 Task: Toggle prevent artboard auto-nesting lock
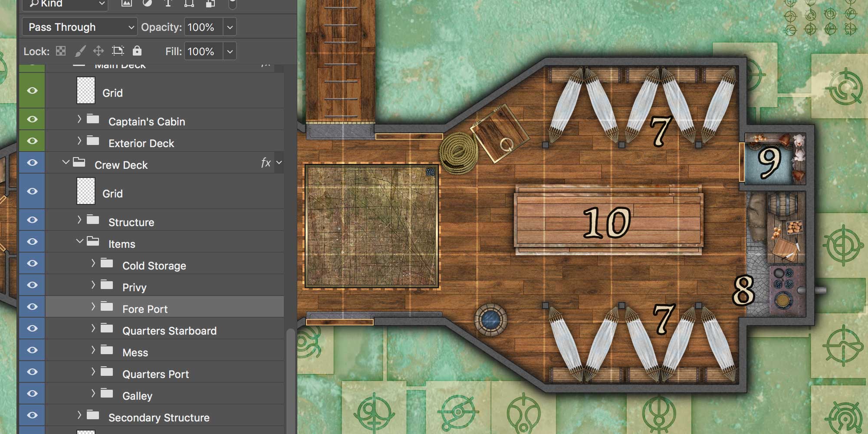pos(118,51)
